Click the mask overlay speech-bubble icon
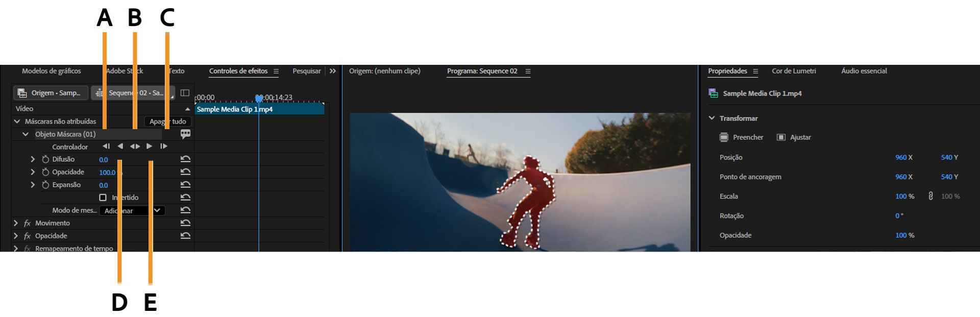 [x=185, y=134]
